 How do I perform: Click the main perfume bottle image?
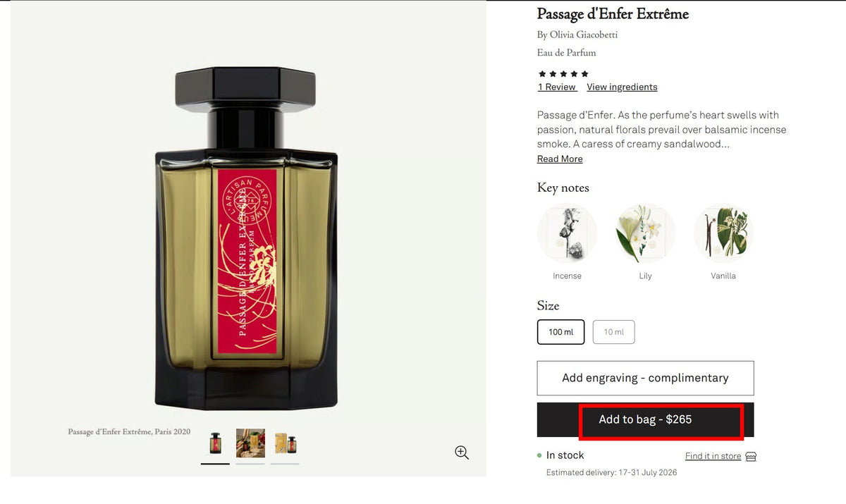[x=246, y=238]
